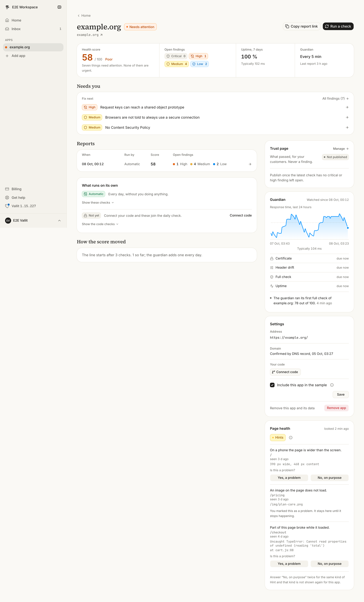Click the Get help lifebuoy icon
Viewport: 364px width, 602px height.
click(7, 198)
